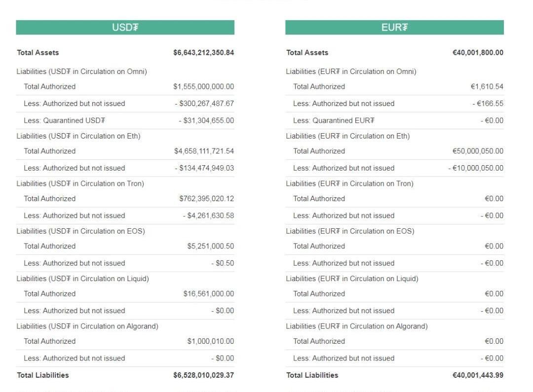533x392 pixels.
Task: Click "Liabilities (USD₮ in Circulation on Tron)" heading
Action: click(80, 183)
